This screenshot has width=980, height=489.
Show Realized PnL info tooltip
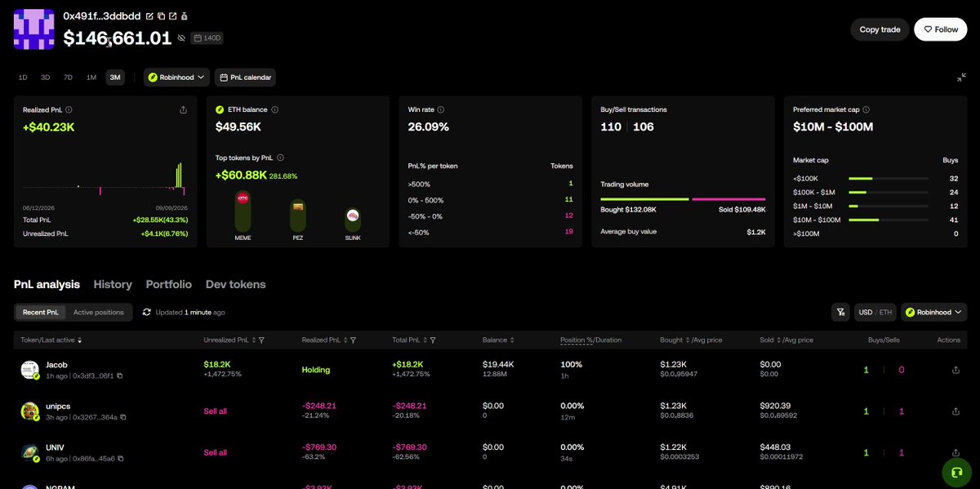click(69, 109)
